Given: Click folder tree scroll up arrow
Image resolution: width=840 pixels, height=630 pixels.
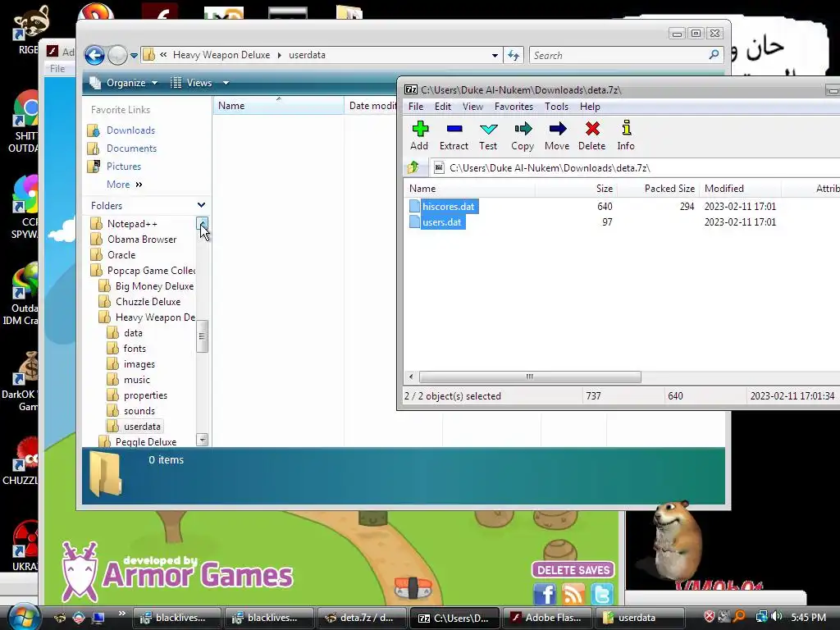Looking at the screenshot, I should pos(202,223).
